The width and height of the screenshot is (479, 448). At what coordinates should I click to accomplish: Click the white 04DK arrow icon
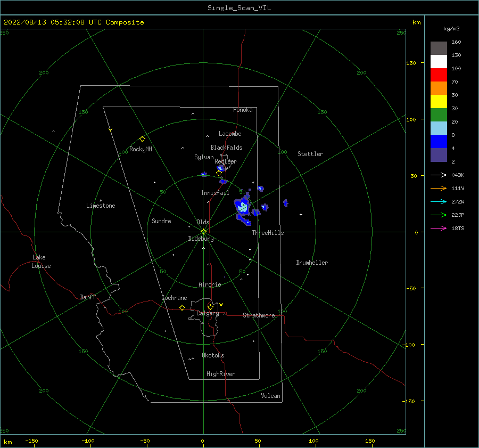click(439, 175)
